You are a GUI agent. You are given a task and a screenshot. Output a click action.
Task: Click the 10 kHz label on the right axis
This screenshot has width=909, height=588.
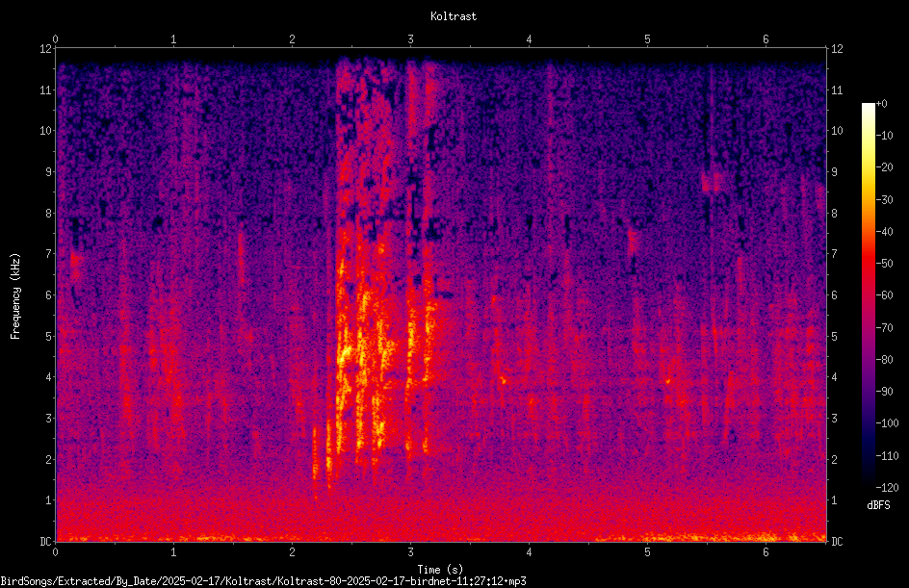pos(837,131)
